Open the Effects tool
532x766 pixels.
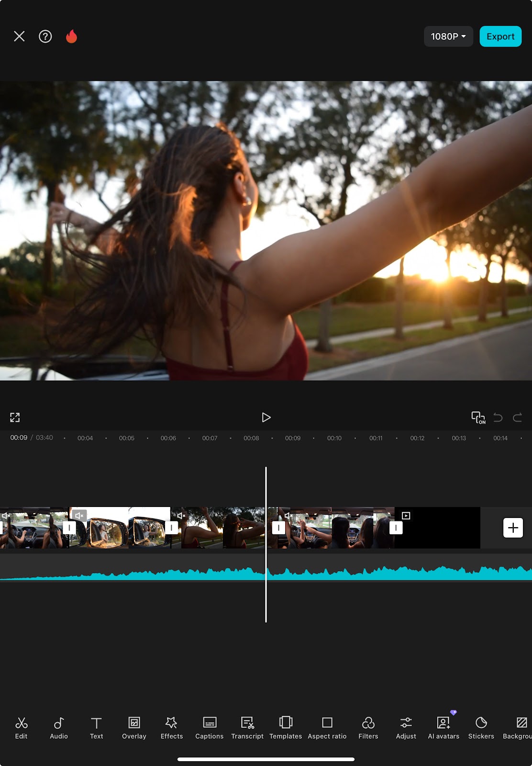point(171,728)
